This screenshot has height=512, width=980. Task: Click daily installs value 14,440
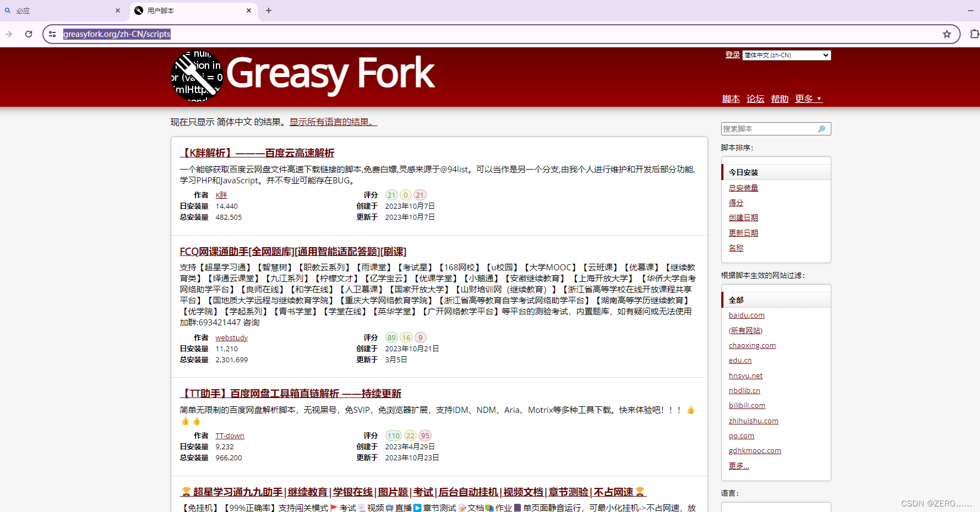point(226,206)
